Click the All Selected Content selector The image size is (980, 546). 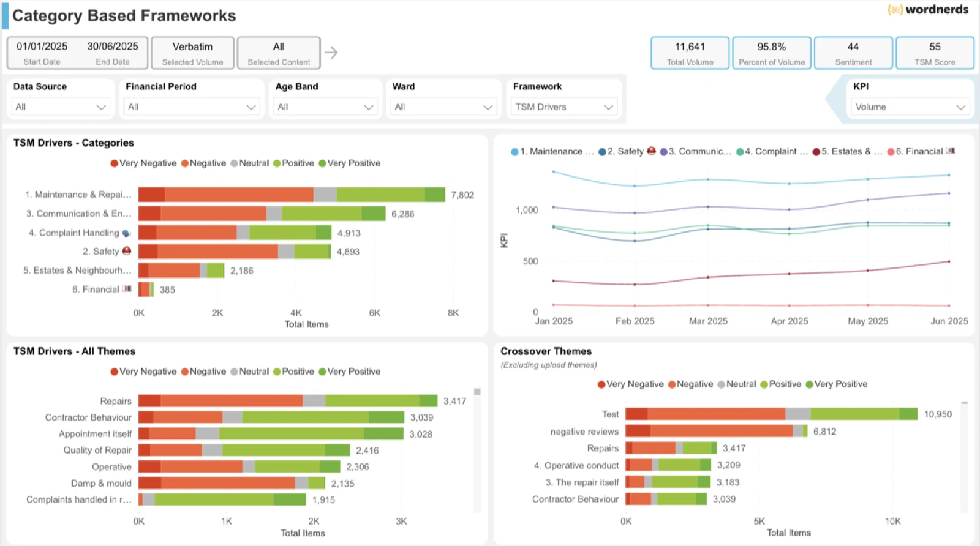(279, 53)
